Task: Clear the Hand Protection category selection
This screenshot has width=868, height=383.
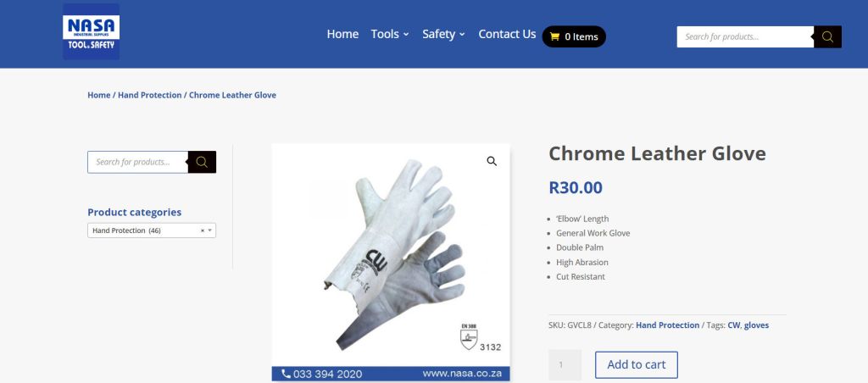Action: [202, 230]
